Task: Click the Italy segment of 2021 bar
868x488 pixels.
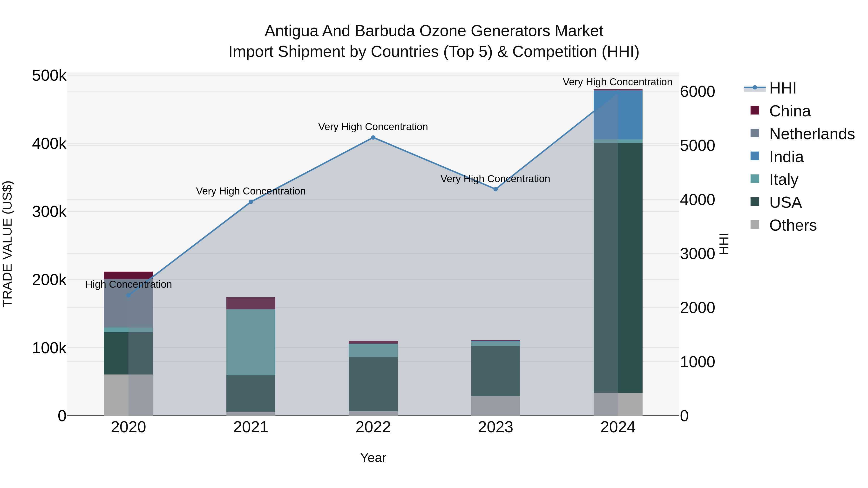Action: (251, 342)
